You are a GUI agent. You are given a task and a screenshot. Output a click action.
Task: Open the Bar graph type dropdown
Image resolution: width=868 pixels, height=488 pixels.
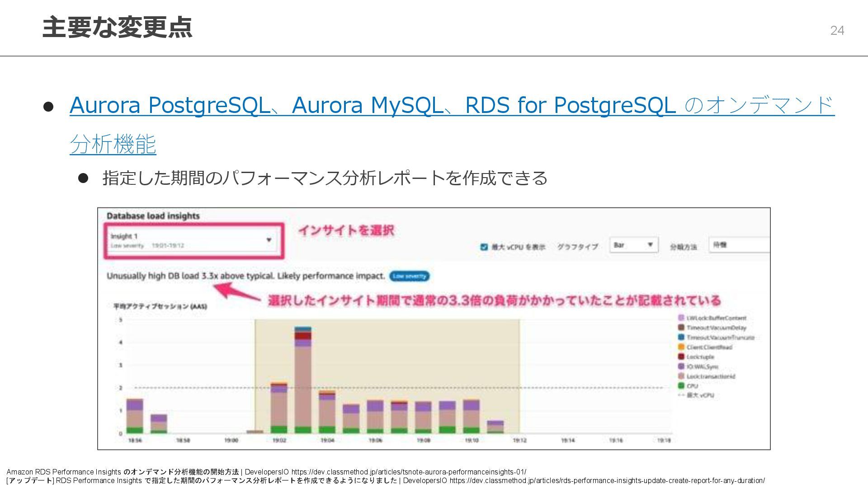click(633, 245)
